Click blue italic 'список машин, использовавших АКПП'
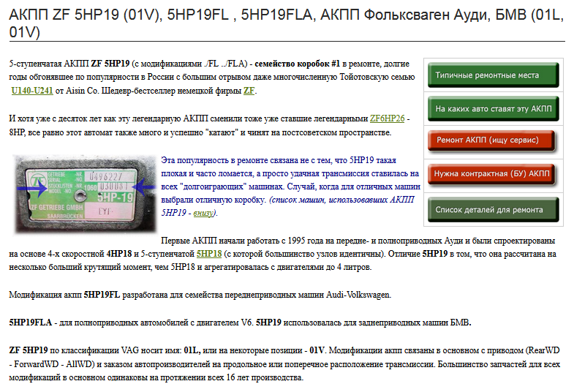Image resolution: width=574 pixels, height=392 pixels. tap(343, 200)
